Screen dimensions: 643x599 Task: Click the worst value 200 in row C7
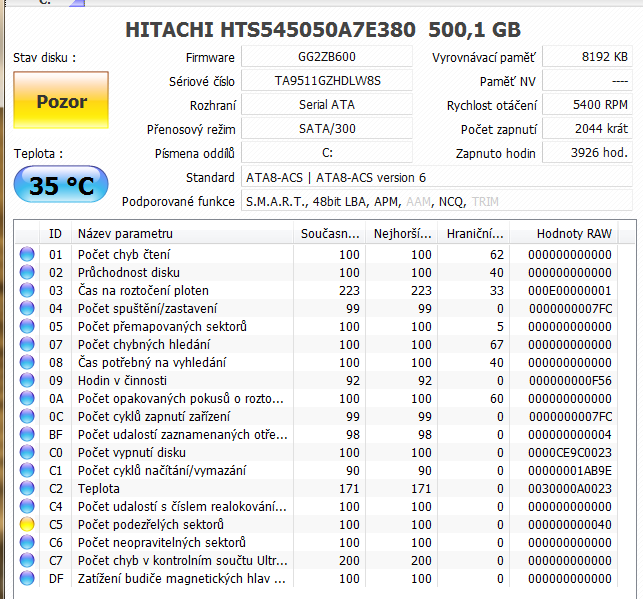click(x=421, y=561)
